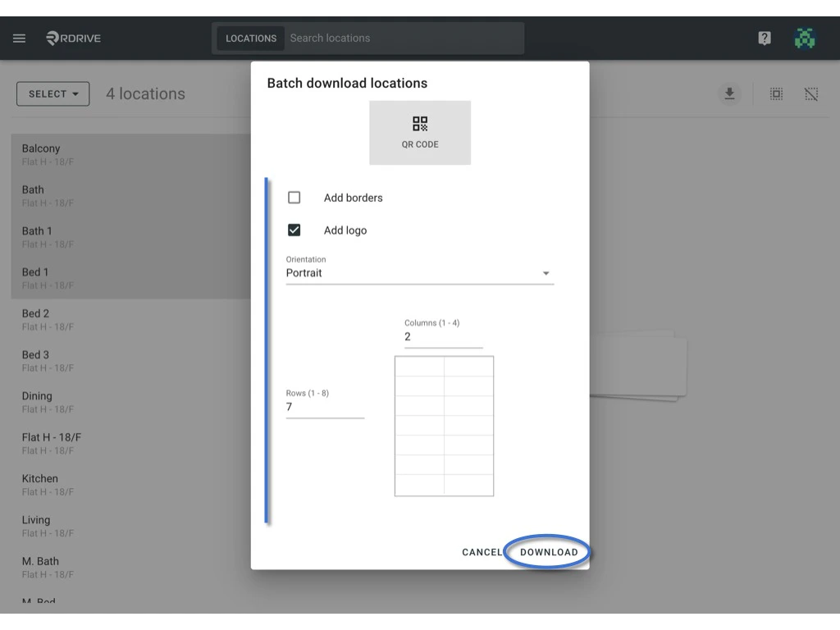Click the download icon in the toolbar
Viewport: 840px width, 630px height.
point(729,94)
